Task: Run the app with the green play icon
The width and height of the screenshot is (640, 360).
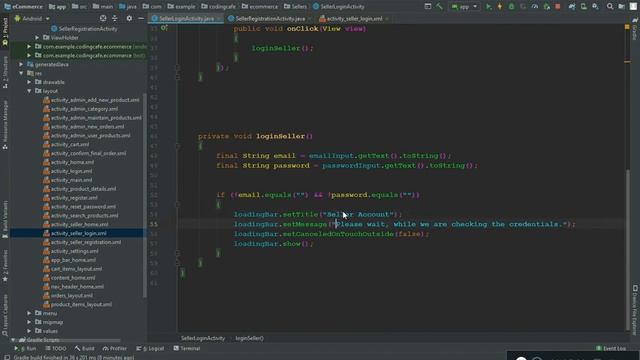Action: tap(488, 7)
